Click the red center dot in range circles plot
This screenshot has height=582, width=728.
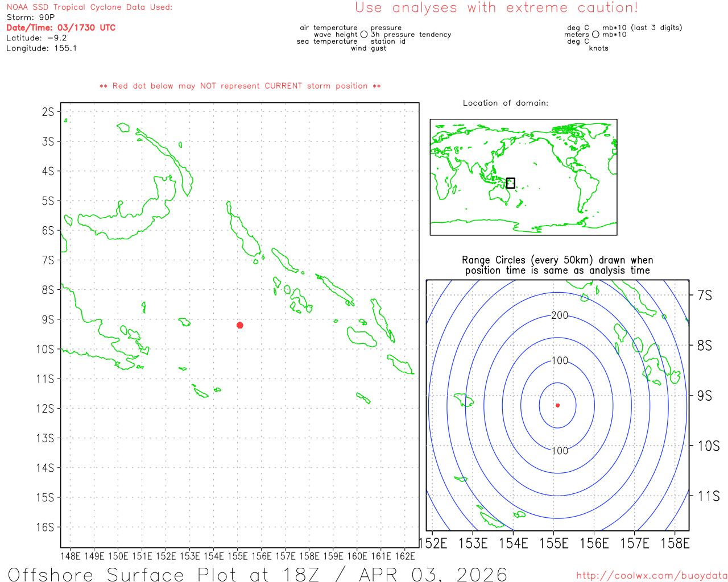[x=557, y=405]
